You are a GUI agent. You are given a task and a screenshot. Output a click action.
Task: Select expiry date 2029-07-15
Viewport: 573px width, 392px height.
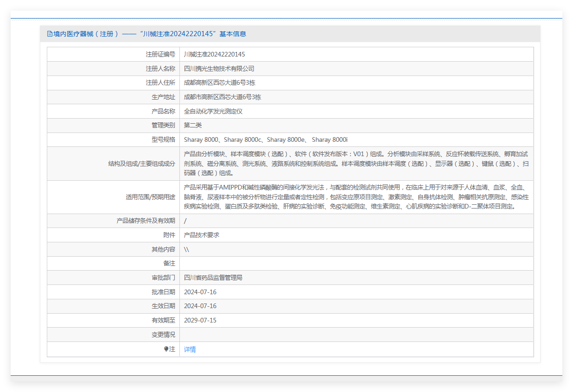(x=200, y=320)
